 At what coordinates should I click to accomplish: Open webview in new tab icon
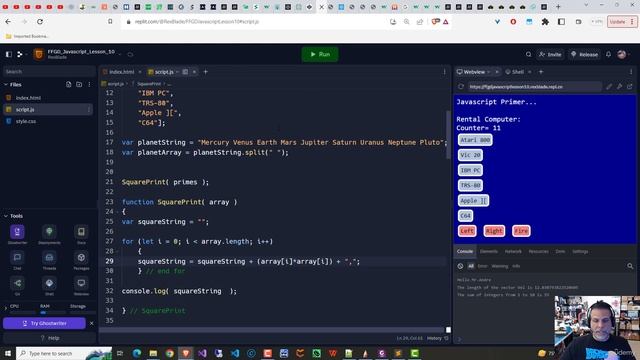point(629,87)
